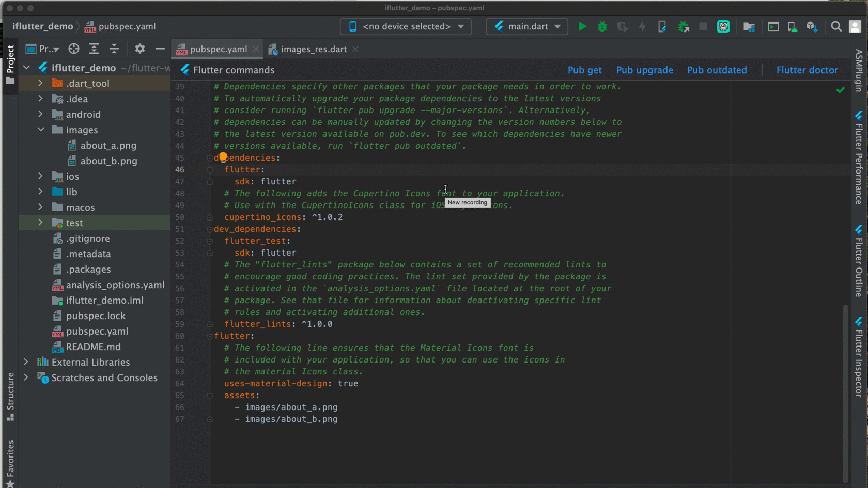Select about_b.png in the project tree

109,161
